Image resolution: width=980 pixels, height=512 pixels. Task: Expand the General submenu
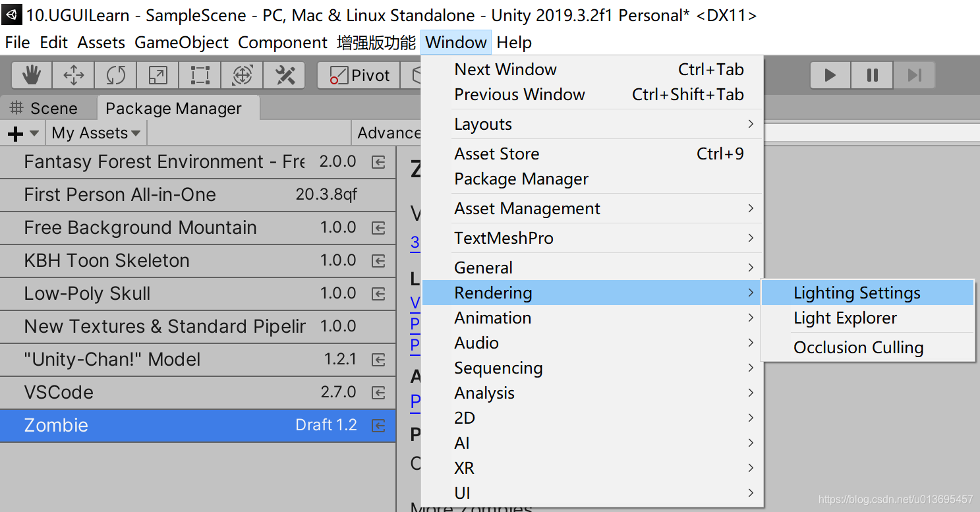(592, 268)
